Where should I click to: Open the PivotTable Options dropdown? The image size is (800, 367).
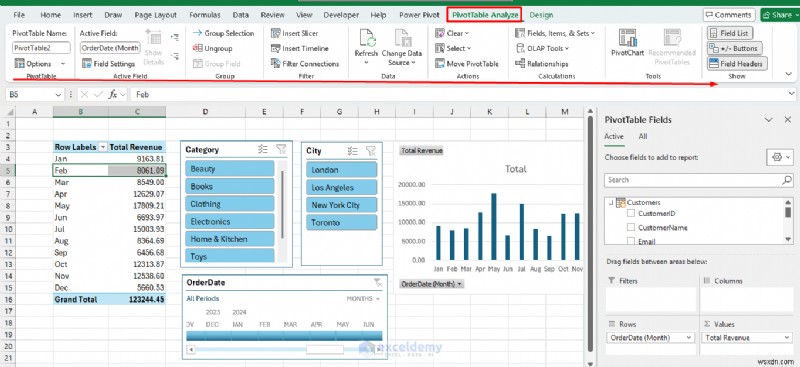[x=63, y=64]
